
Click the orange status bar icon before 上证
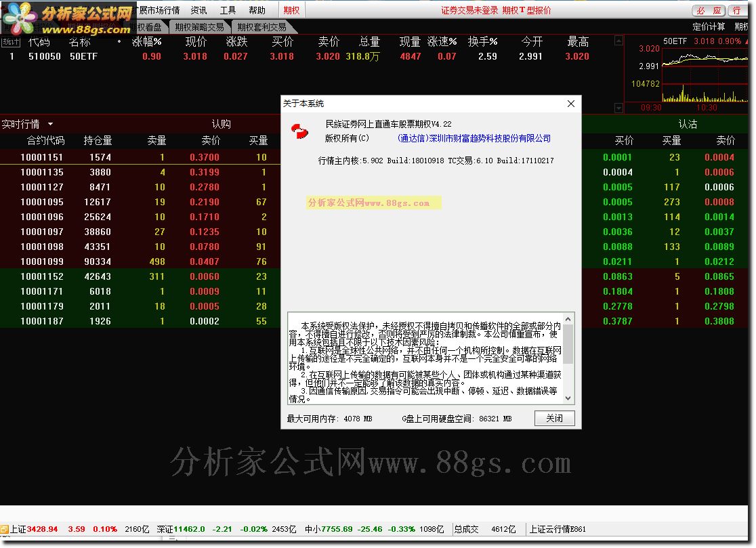4,529
